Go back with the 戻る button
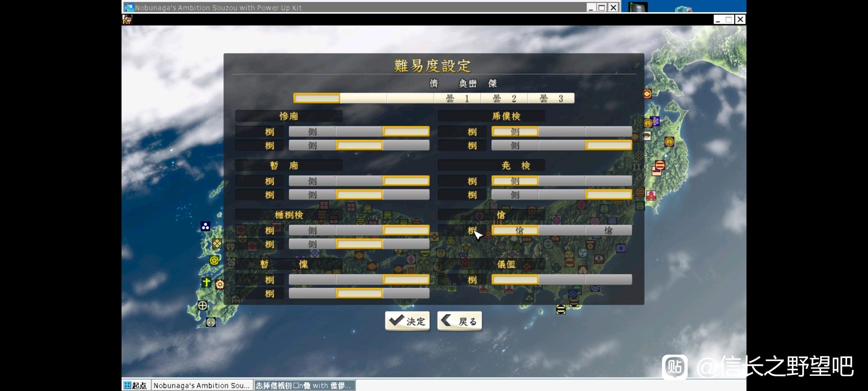The height and width of the screenshot is (391, 868). [460, 321]
